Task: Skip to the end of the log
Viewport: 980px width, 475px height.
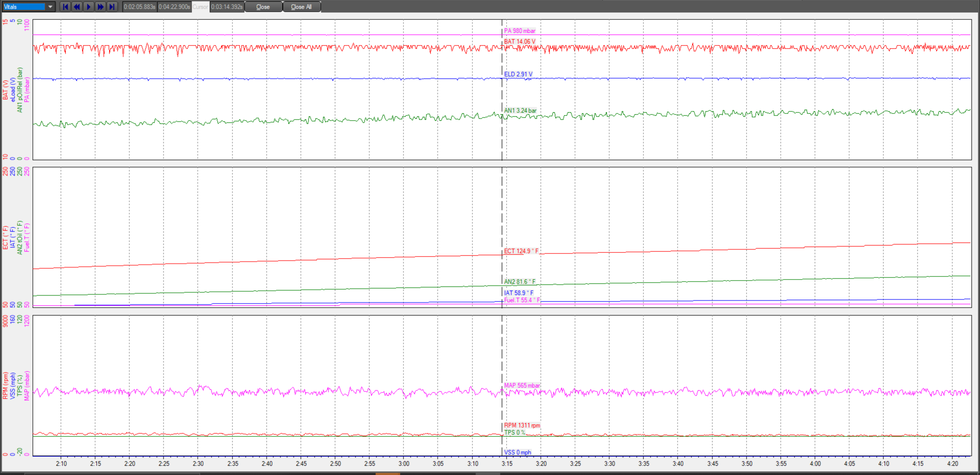Action: [112, 7]
